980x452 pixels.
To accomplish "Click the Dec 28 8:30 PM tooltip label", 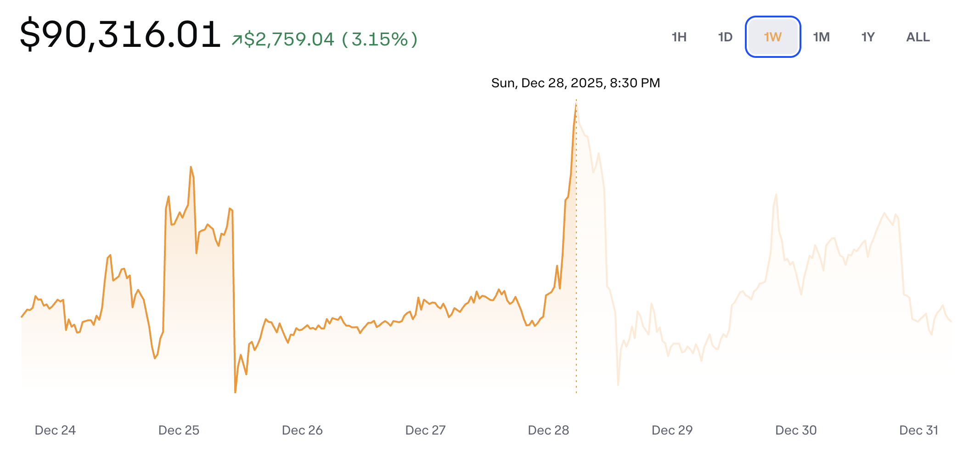I will (575, 83).
